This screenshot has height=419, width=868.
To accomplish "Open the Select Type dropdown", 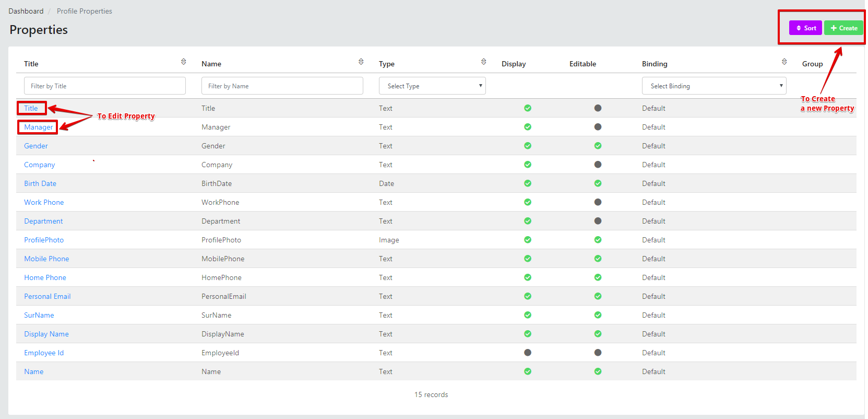I will 432,86.
